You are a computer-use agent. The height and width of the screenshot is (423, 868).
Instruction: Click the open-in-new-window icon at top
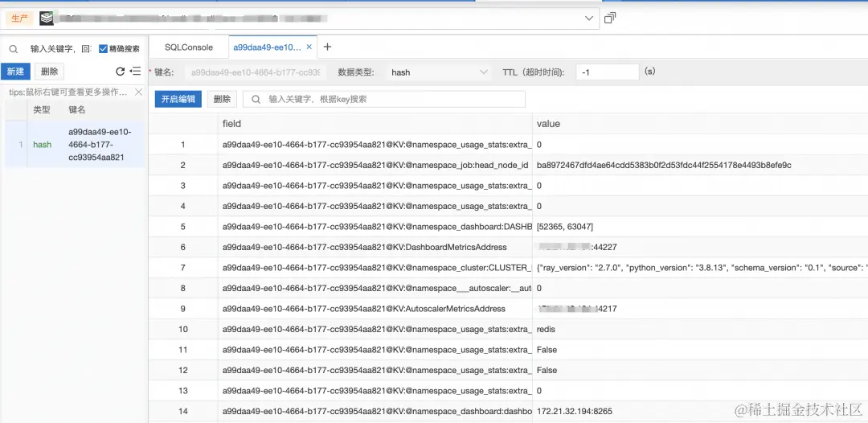(x=610, y=18)
